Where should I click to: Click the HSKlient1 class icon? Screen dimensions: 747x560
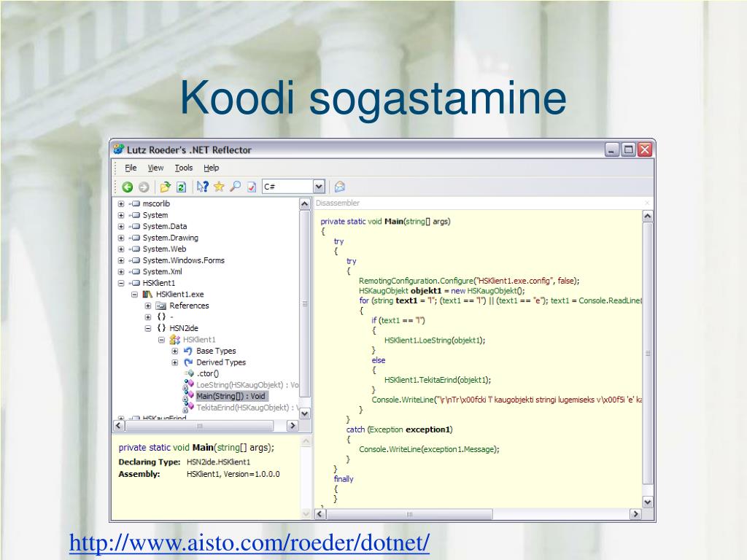(x=174, y=340)
